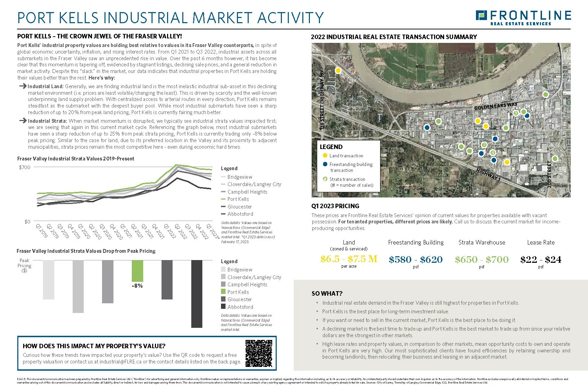588x388 pixels.
Task: Click the green Port Kells line swatch in line chart legend
Action: click(223, 199)
